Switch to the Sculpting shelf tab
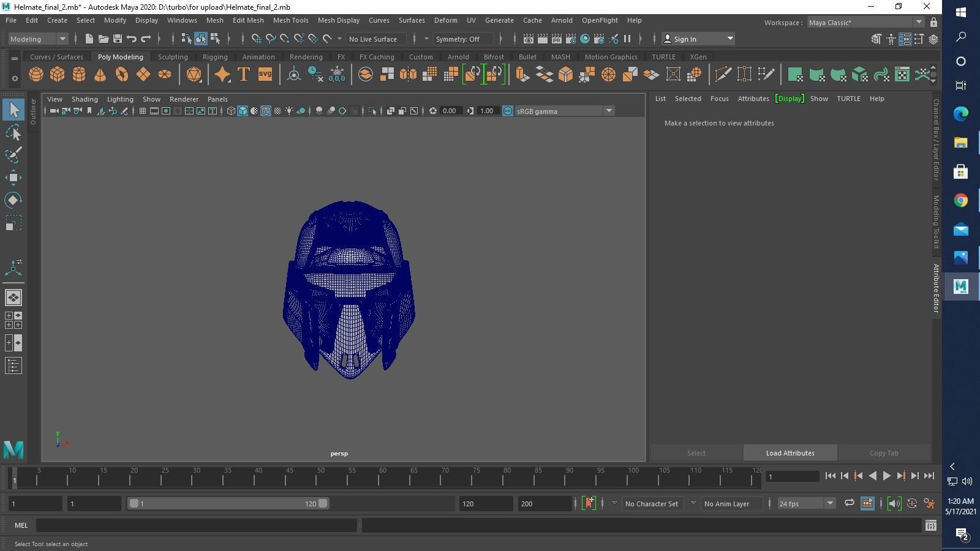 coord(173,57)
